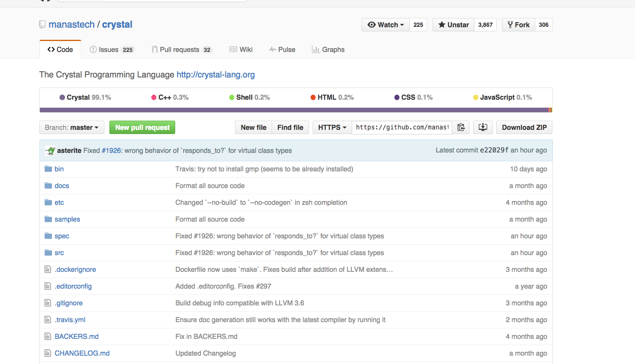Open the crystal repository name link
This screenshot has height=364, width=635.
(117, 24)
